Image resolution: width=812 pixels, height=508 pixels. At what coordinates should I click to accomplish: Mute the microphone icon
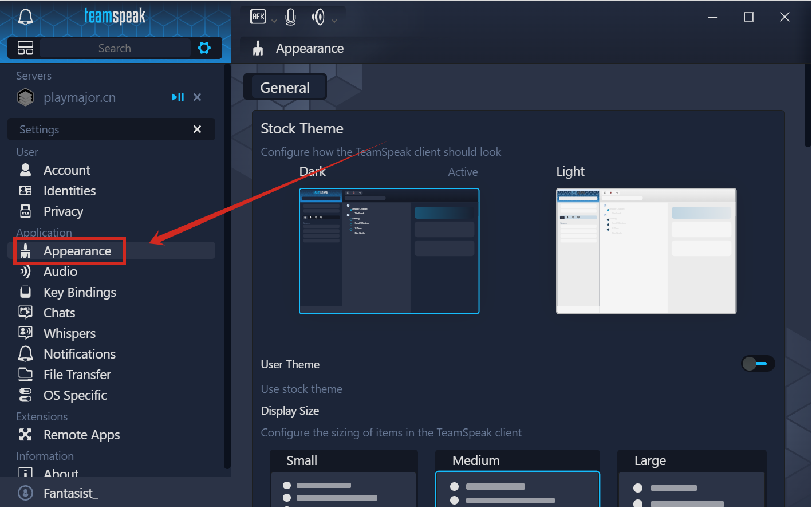coord(291,17)
